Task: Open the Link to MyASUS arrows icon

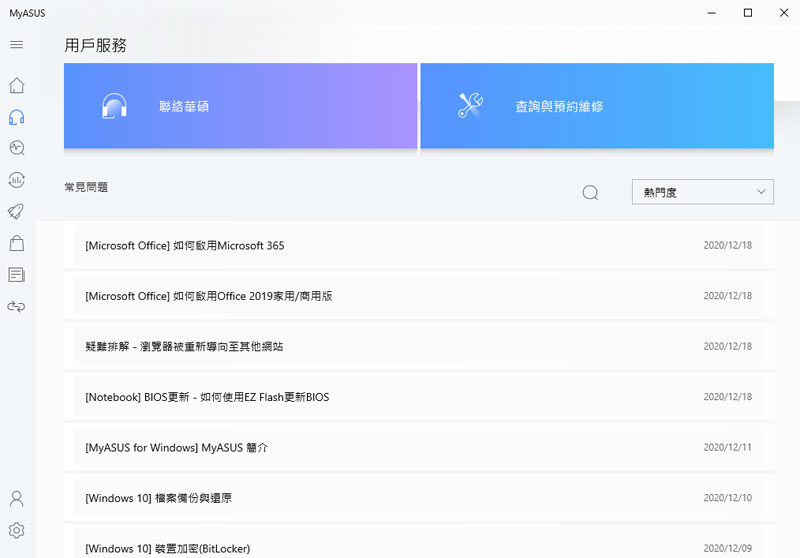Action: click(16, 307)
